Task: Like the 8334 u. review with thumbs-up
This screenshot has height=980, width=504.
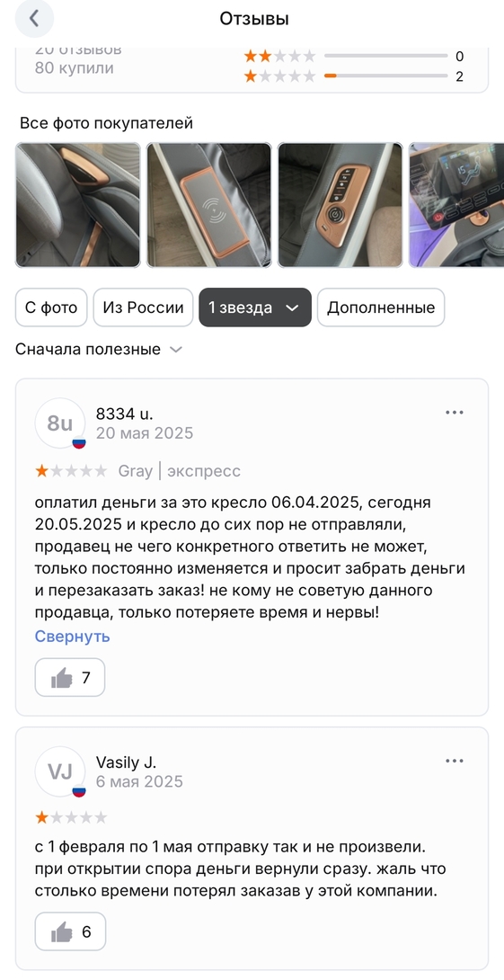Action: 70,678
